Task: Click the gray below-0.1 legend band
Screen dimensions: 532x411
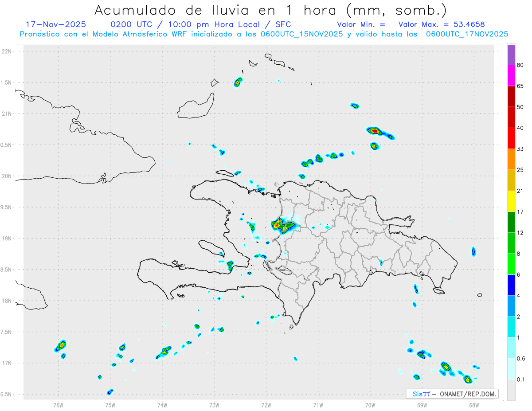Action: click(x=511, y=390)
